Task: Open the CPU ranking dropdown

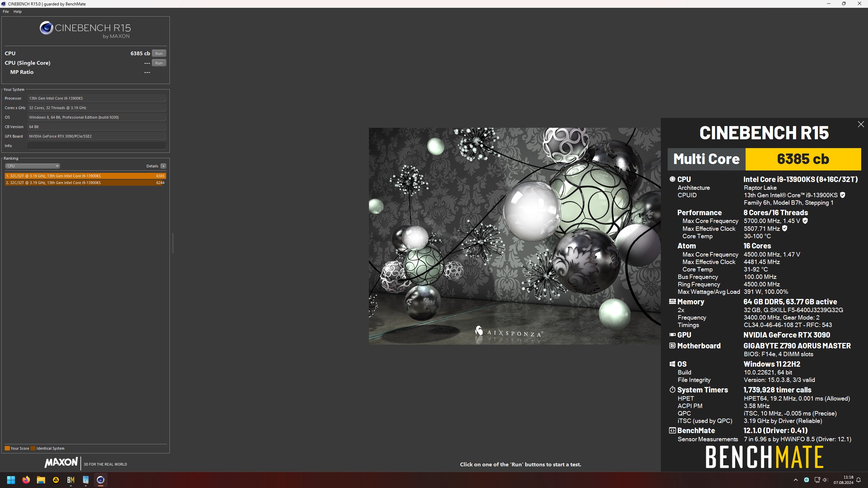Action: click(33, 166)
